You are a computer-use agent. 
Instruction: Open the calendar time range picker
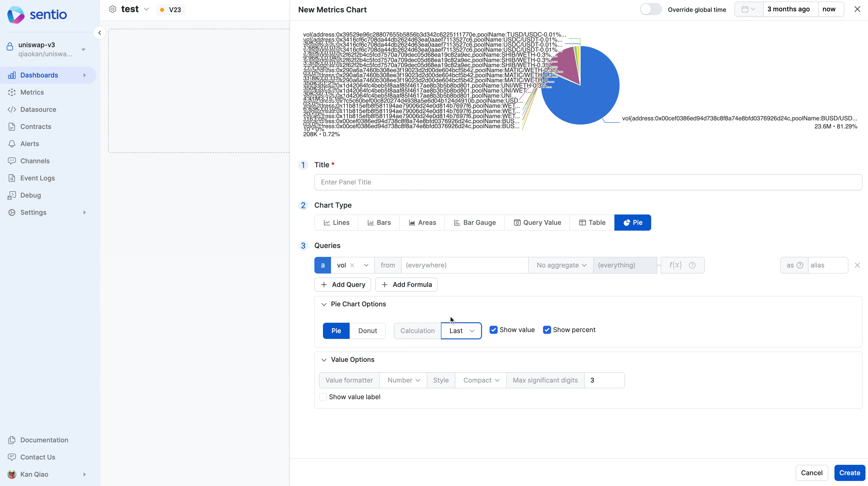click(749, 9)
